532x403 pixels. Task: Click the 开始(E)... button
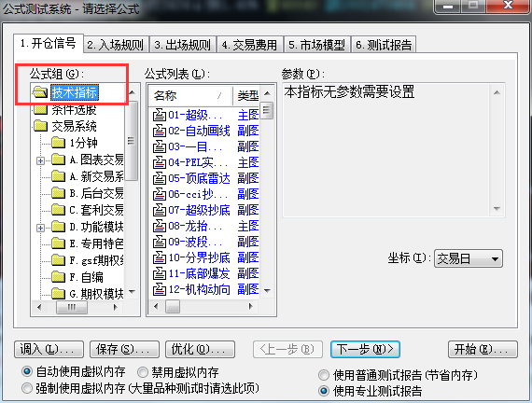tap(483, 350)
